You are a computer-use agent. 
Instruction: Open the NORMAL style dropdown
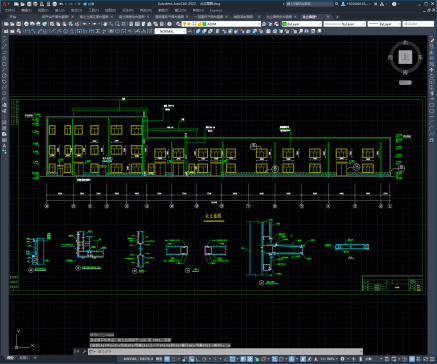(x=170, y=31)
